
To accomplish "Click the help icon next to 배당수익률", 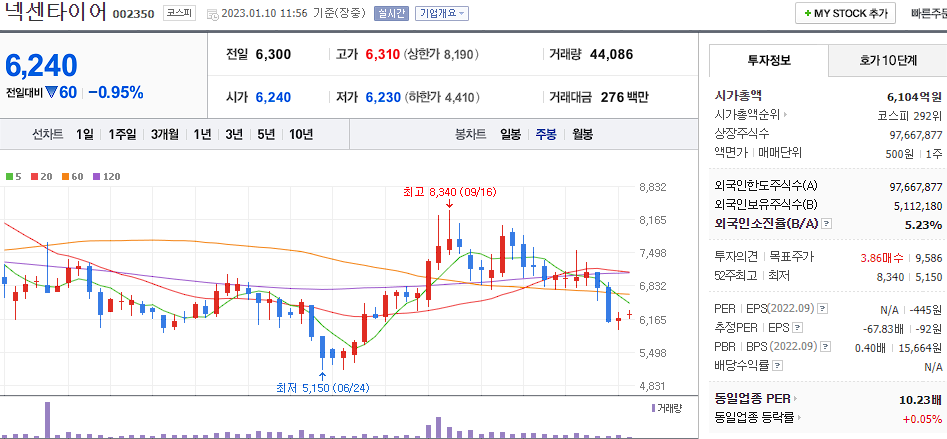I will pyautogui.click(x=778, y=366).
